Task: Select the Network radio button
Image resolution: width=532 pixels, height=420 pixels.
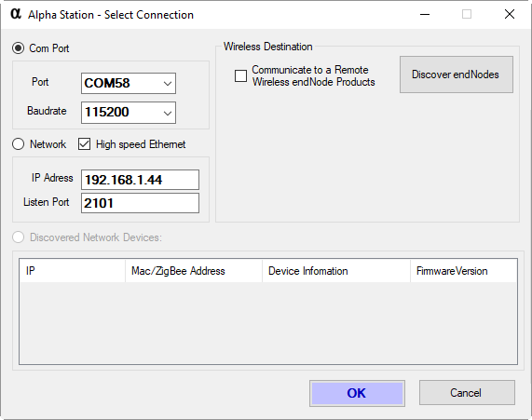Action: tap(19, 144)
